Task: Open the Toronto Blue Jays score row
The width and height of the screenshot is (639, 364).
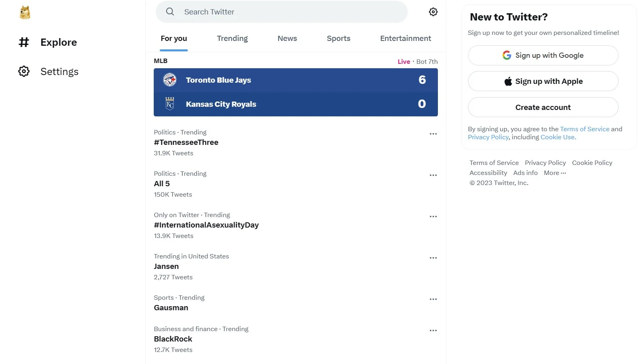Action: pyautogui.click(x=296, y=80)
